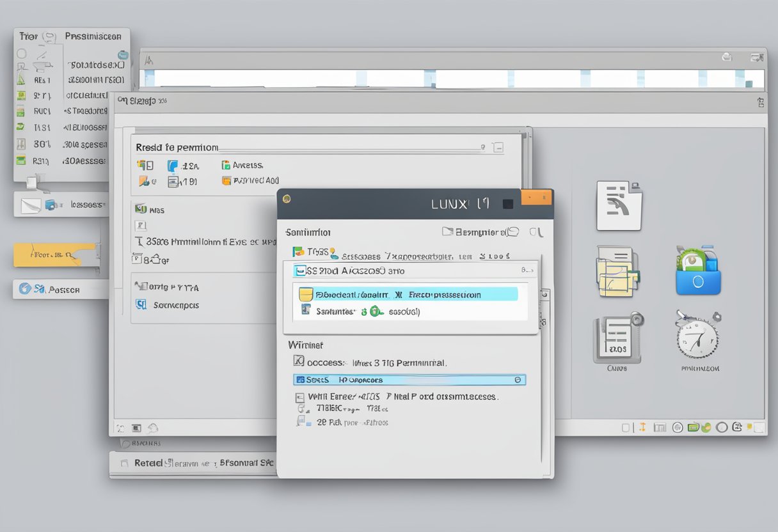Image resolution: width=778 pixels, height=532 pixels.
Task: Click the yellow button on the left
Action: click(54, 254)
